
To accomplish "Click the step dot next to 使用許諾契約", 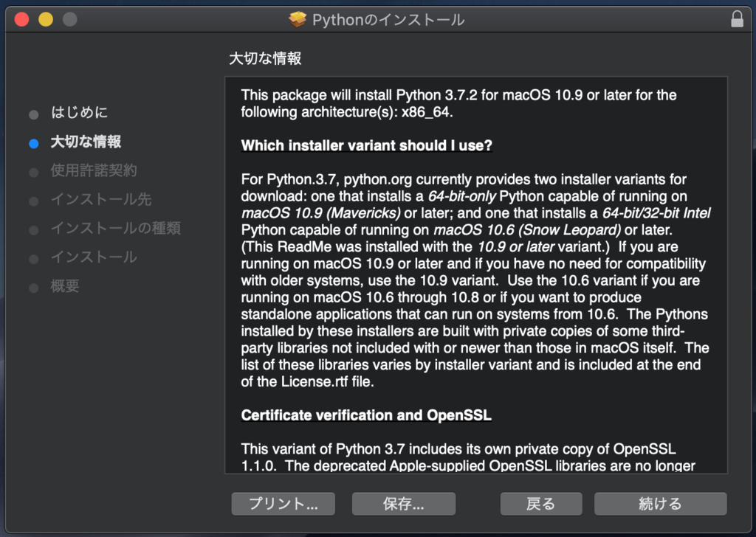I will pyautogui.click(x=33, y=171).
